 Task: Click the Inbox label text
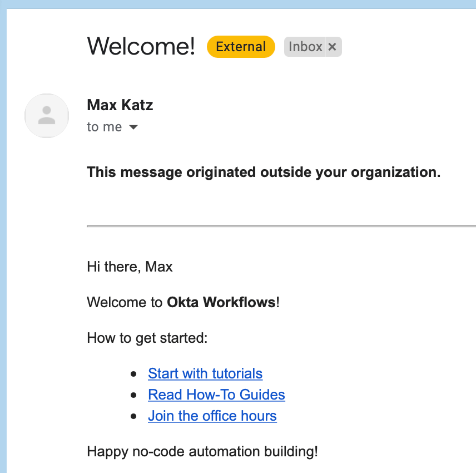305,47
